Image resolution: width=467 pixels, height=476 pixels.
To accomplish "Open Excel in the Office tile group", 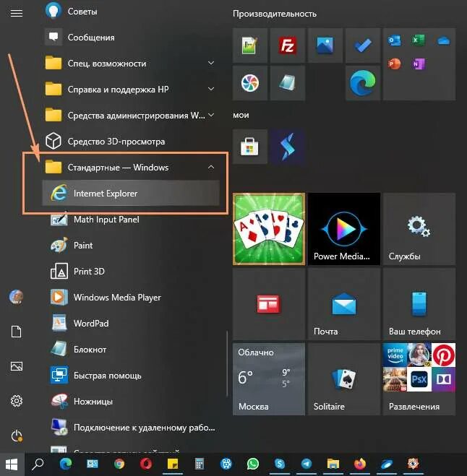I will (419, 40).
